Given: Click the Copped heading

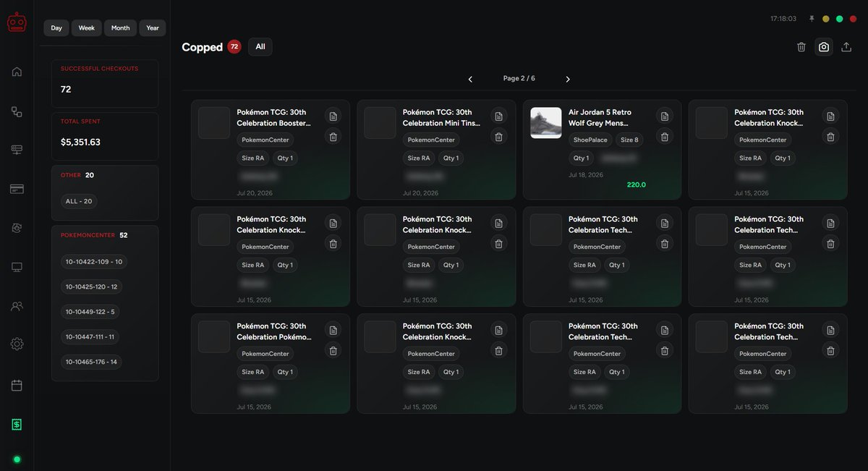Looking at the screenshot, I should 202,47.
